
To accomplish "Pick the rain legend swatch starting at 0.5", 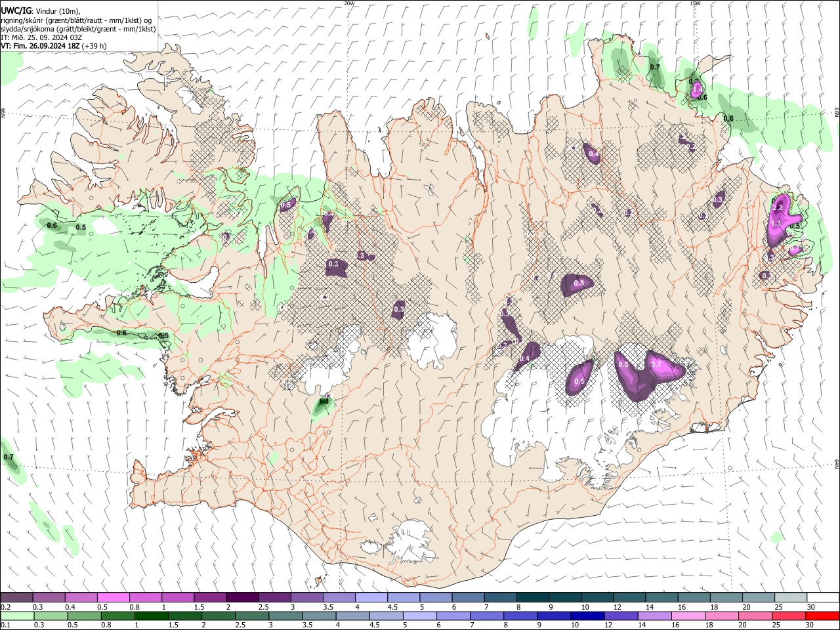I will 84,616.
